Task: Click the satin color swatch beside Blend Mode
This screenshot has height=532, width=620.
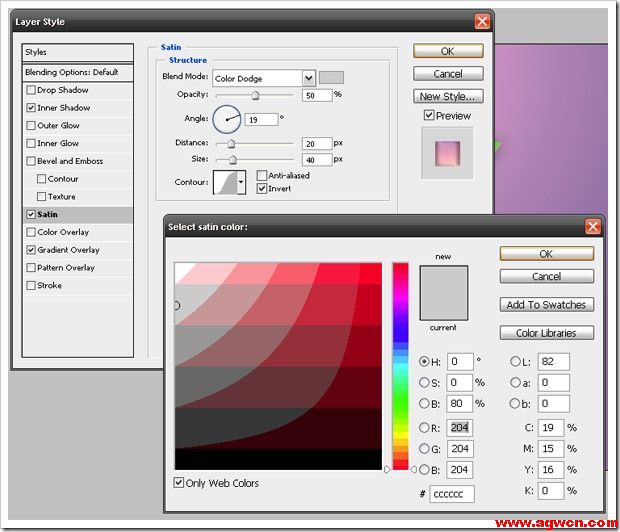Action: click(331, 77)
